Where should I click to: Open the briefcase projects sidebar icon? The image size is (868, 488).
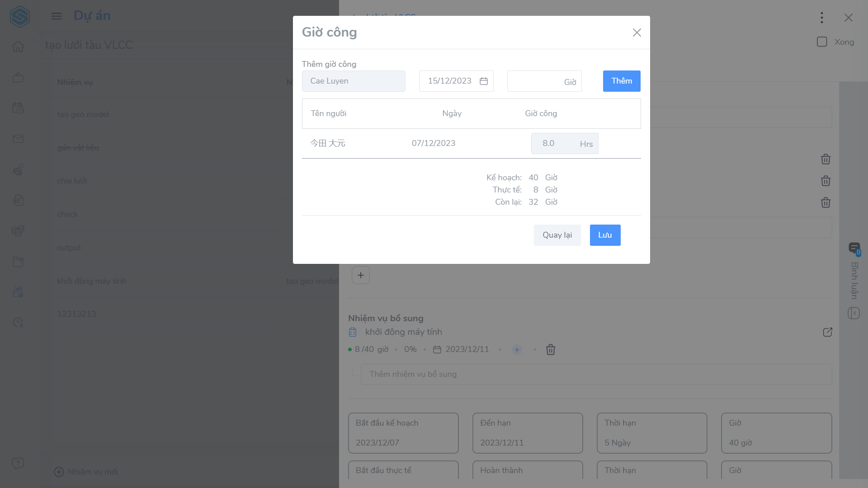point(18,77)
